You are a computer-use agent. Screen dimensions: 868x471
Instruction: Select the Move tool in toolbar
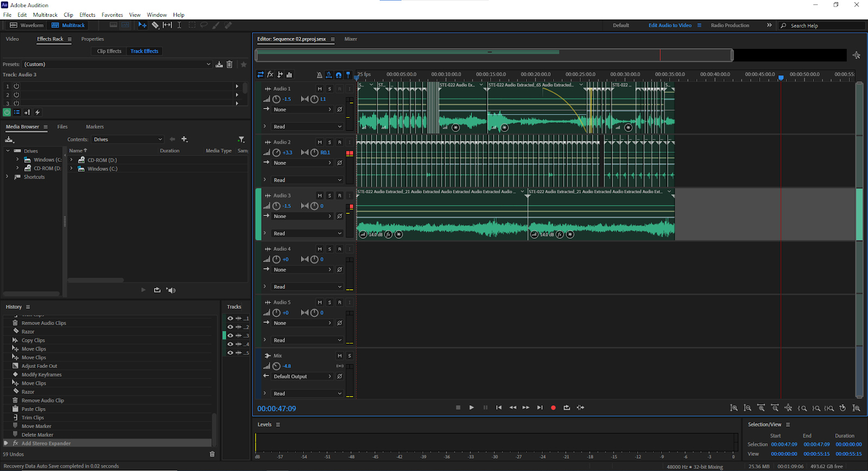click(x=142, y=25)
